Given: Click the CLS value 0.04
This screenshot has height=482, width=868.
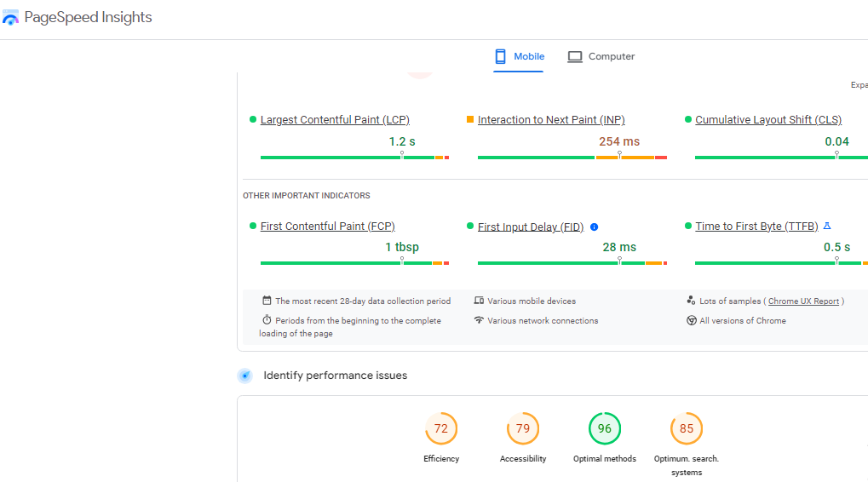Looking at the screenshot, I should coord(836,141).
